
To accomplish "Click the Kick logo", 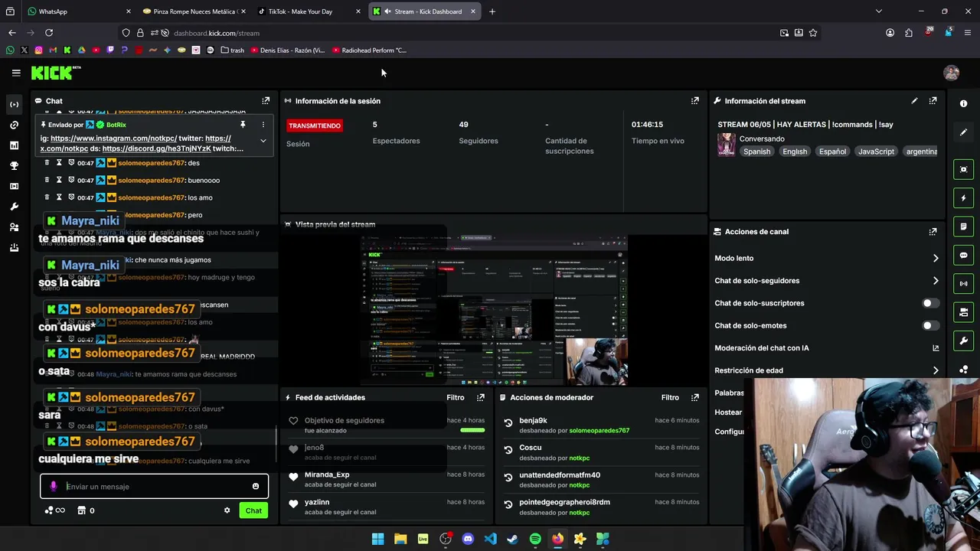I will coord(56,73).
